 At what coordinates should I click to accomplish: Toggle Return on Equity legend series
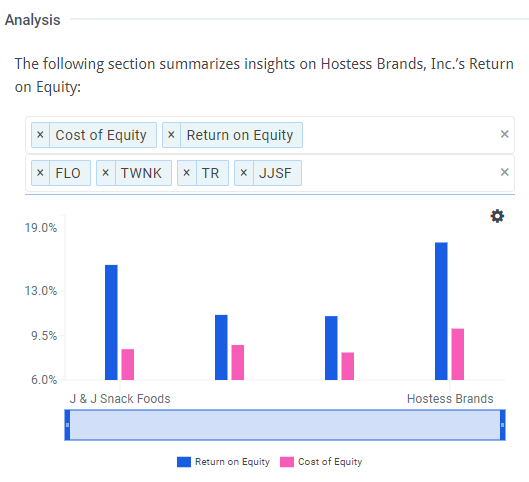223,462
